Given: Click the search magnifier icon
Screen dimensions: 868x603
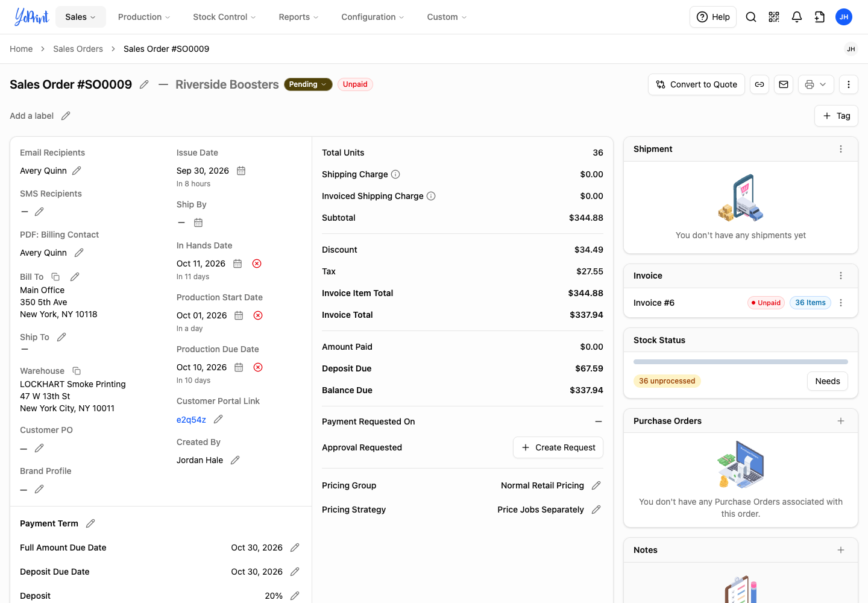Looking at the screenshot, I should pyautogui.click(x=751, y=17).
